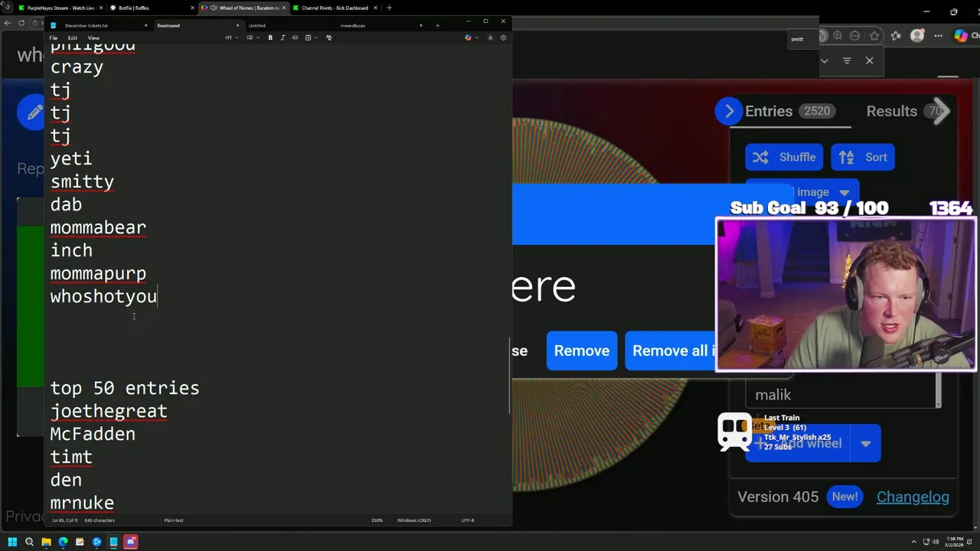Viewport: 980px width, 551px height.
Task: Go back in the browser
Action: pos(8,23)
